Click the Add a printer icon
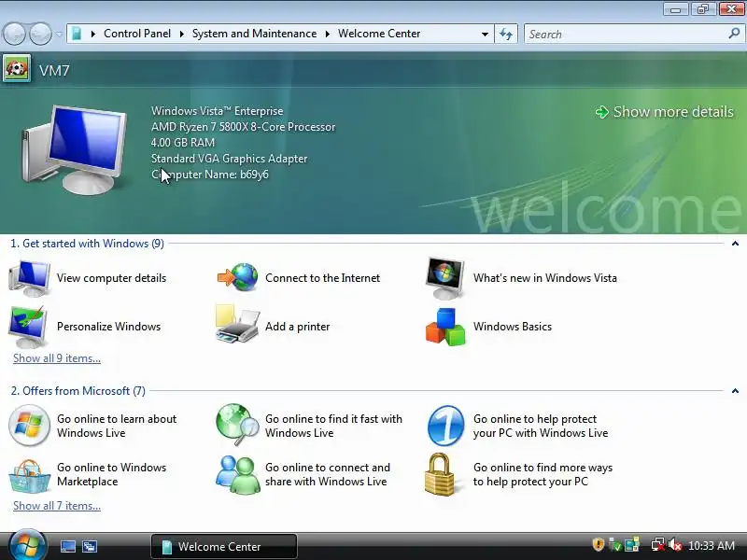 (237, 324)
